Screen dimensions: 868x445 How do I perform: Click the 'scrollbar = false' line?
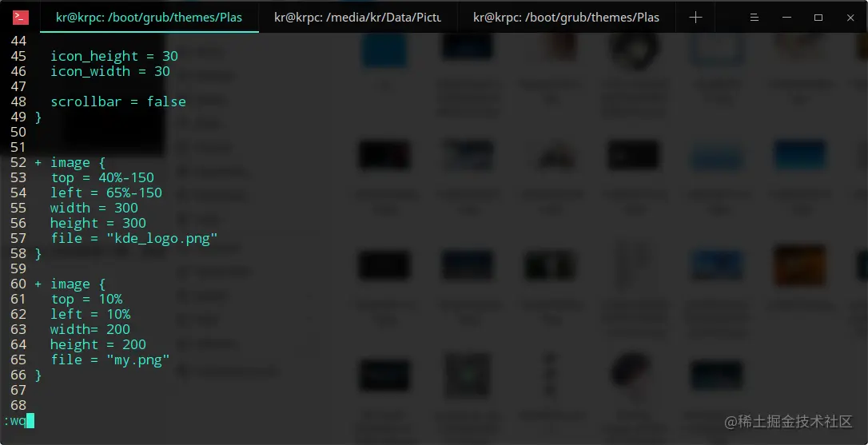pos(118,101)
